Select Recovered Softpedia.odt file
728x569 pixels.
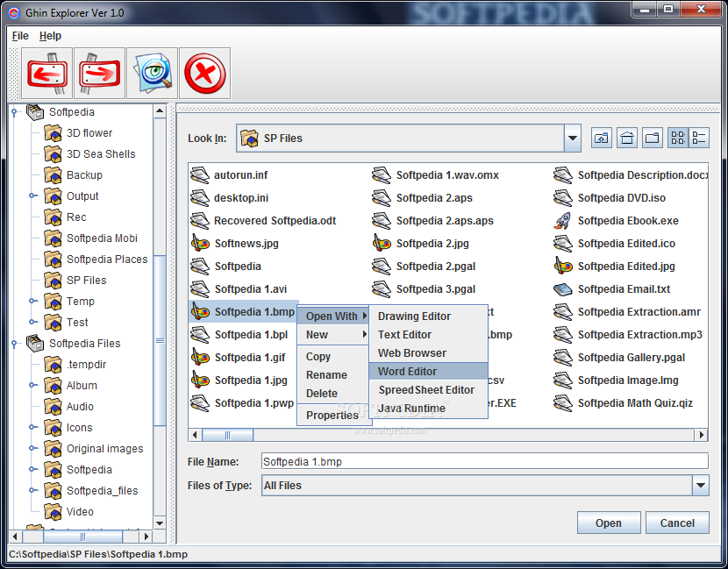pyautogui.click(x=263, y=220)
